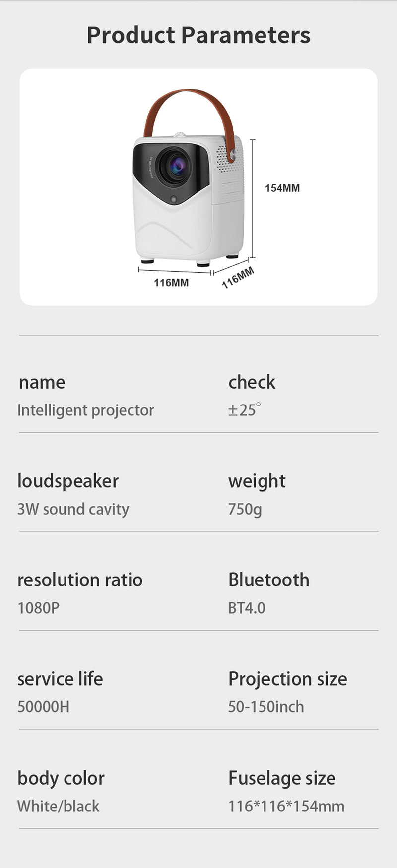Viewport: 397px width, 868px height.
Task: Click the angled 116MM depth label
Action: tap(238, 278)
